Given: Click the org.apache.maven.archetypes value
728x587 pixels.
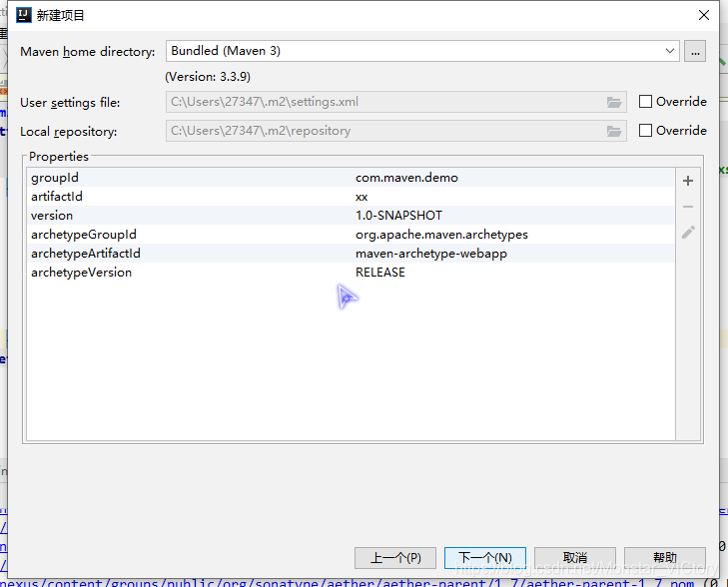Looking at the screenshot, I should click(441, 235).
